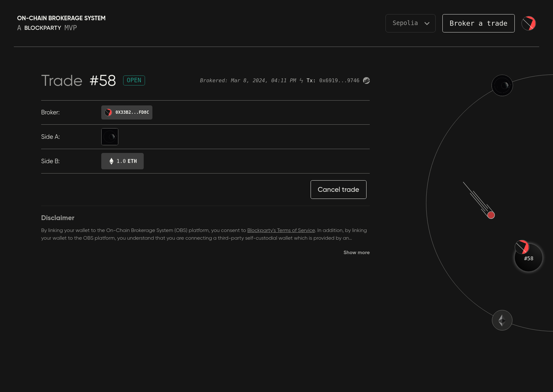553x392 pixels.
Task: Open transaction hash 0x6919...9746
Action: [x=339, y=81]
